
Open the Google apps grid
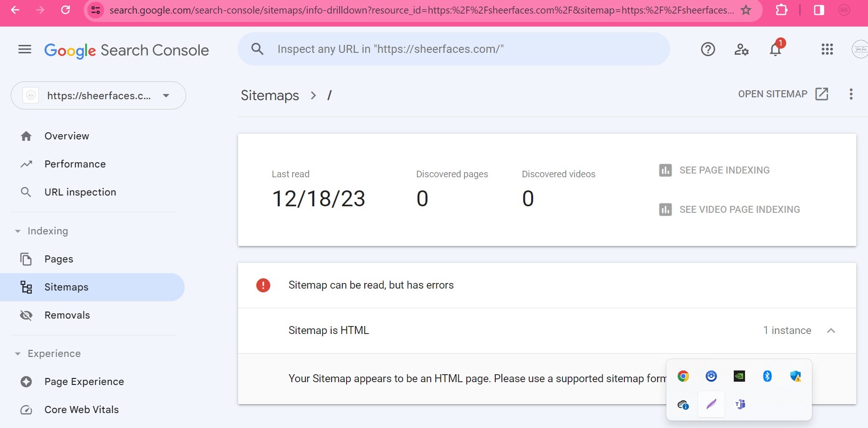click(827, 49)
